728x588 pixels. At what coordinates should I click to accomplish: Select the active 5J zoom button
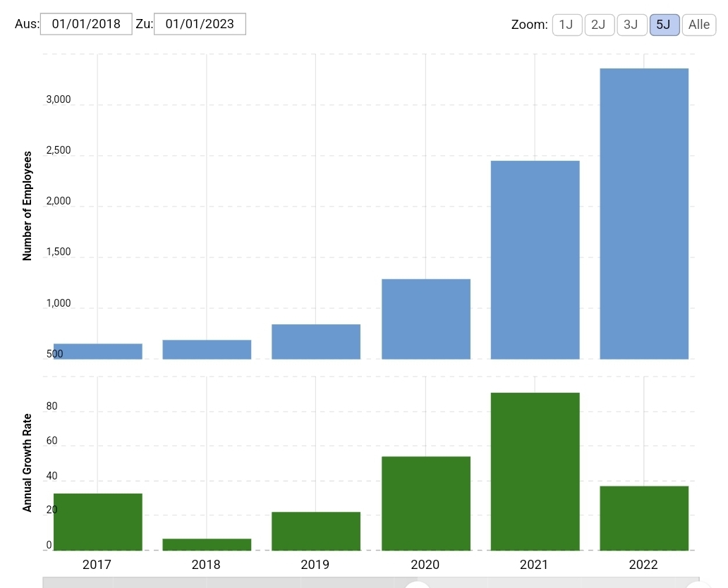[665, 25]
